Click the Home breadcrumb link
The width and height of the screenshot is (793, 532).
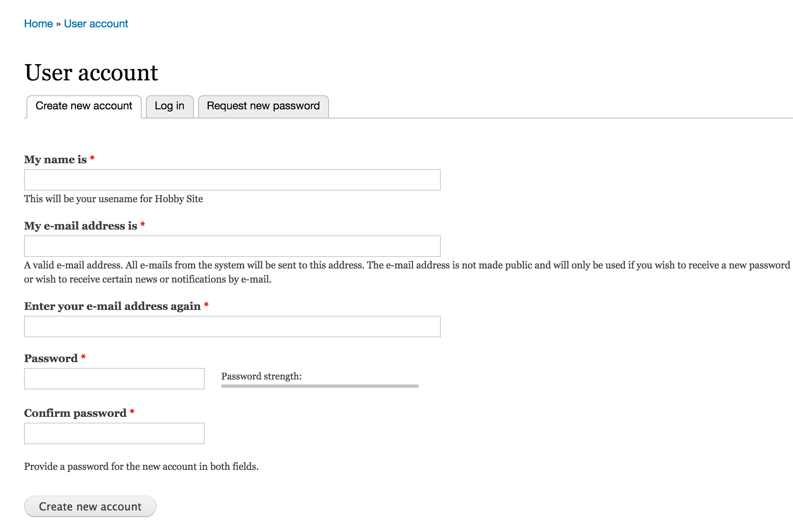(x=39, y=24)
